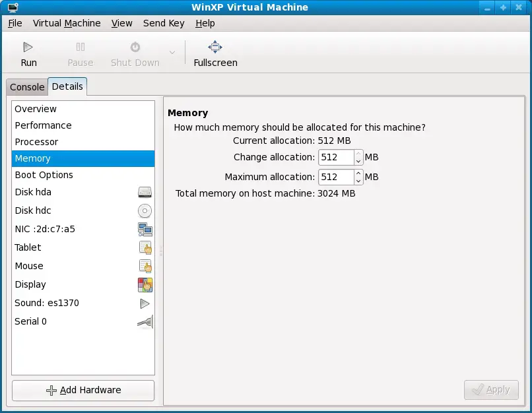This screenshot has width=532, height=413.
Task: Increase Change allocation with up arrow
Action: click(358, 154)
